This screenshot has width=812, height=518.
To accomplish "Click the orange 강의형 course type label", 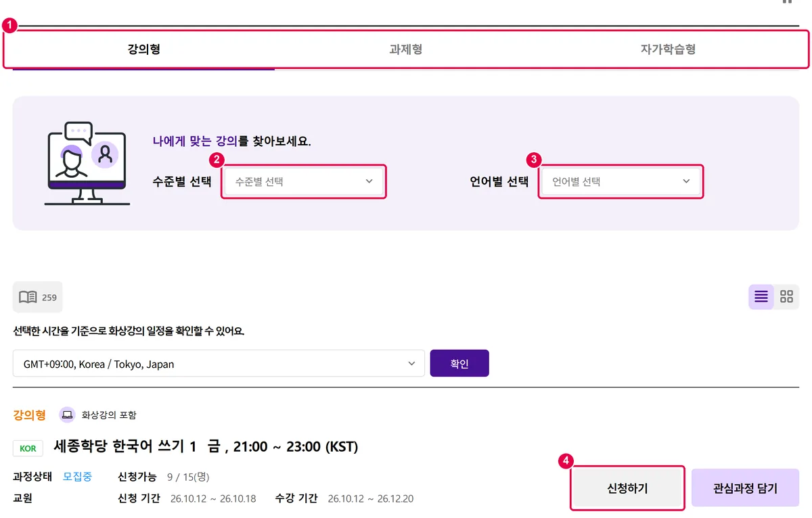I will pos(30,415).
